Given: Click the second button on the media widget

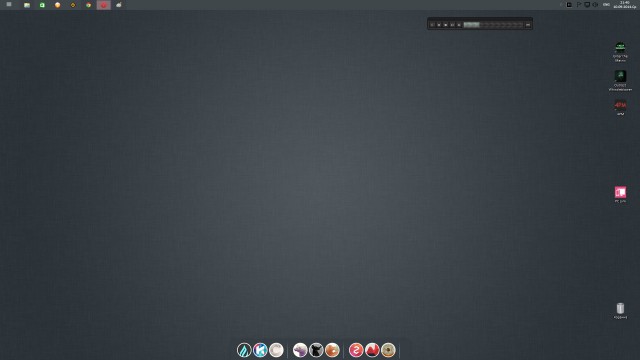Looking at the screenshot, I should [439, 25].
